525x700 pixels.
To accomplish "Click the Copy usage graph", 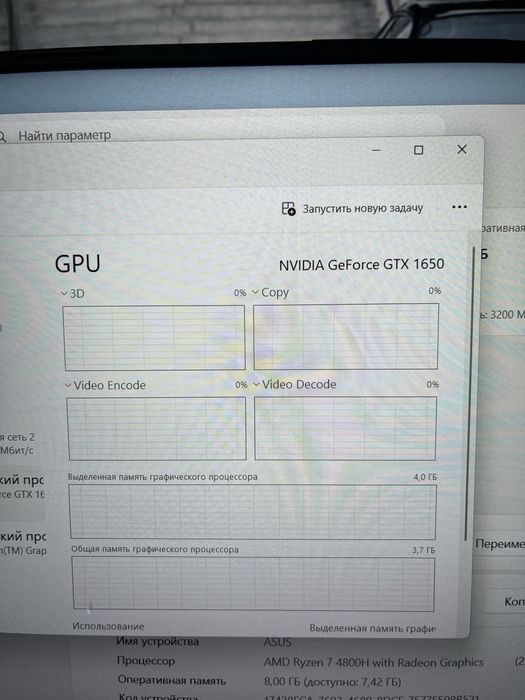I will click(x=346, y=337).
